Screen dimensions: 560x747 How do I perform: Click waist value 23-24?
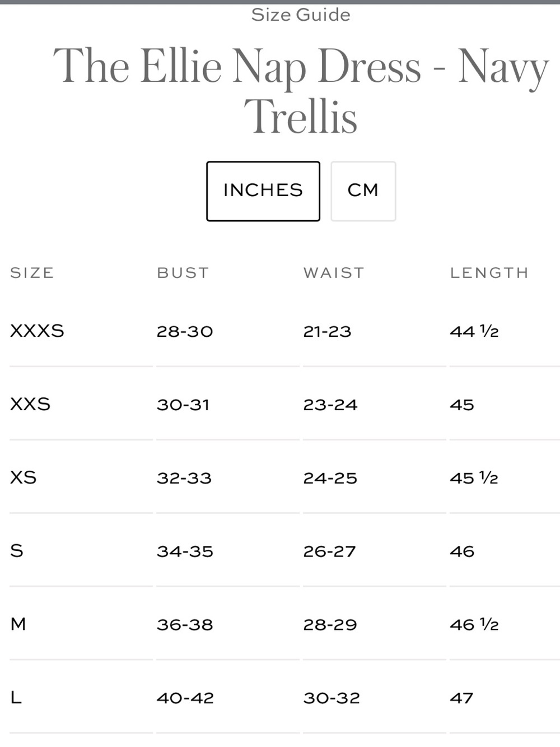coord(330,405)
